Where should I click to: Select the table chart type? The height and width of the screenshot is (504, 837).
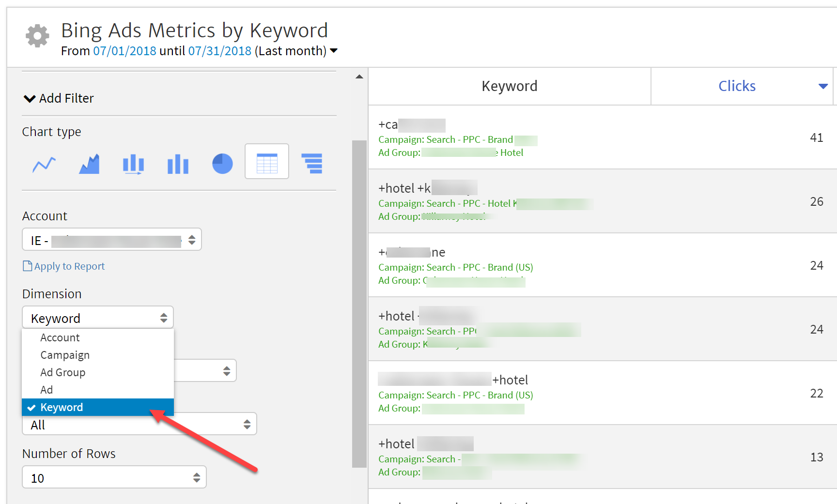click(x=267, y=162)
